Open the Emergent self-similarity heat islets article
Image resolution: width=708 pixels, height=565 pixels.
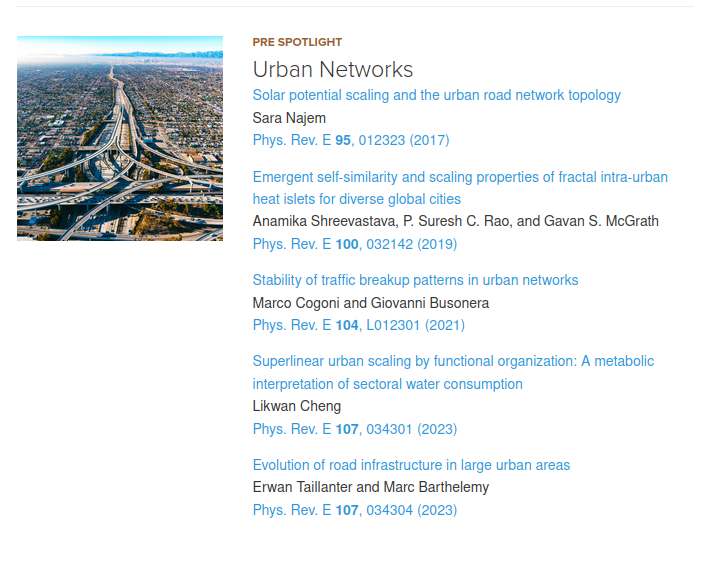460,177
